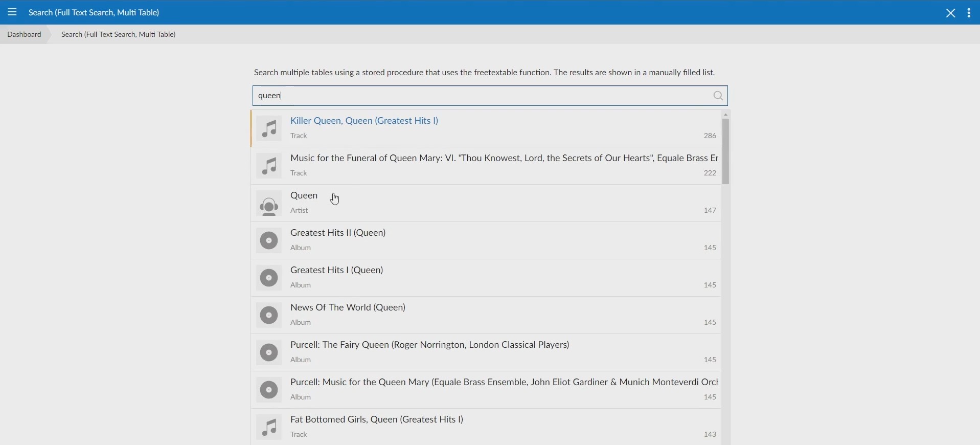
Task: Close the search view with X
Action: pyautogui.click(x=950, y=13)
